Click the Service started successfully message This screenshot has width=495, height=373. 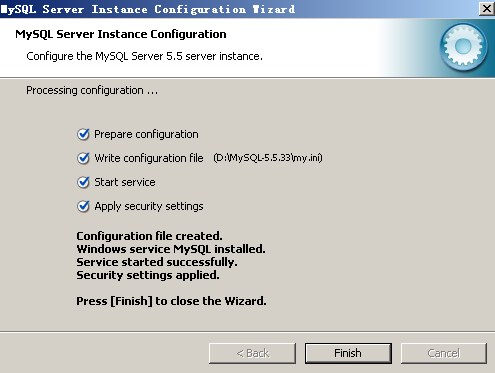click(157, 262)
